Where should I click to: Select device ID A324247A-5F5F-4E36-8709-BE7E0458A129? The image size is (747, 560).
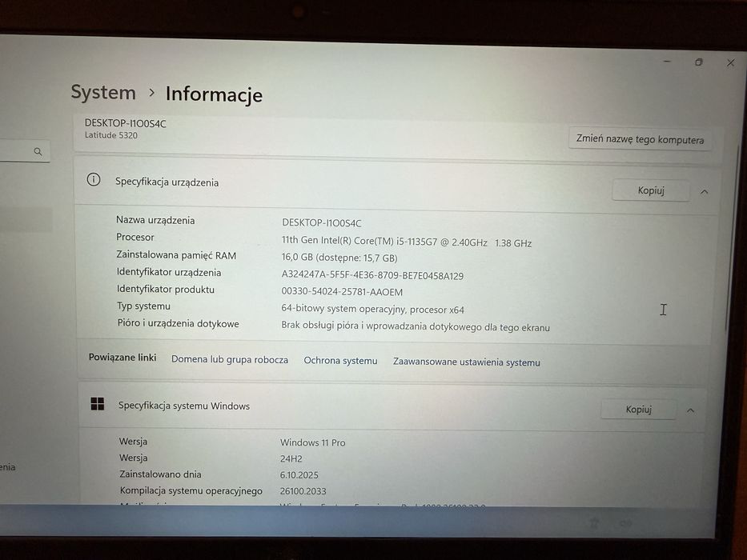coord(372,275)
